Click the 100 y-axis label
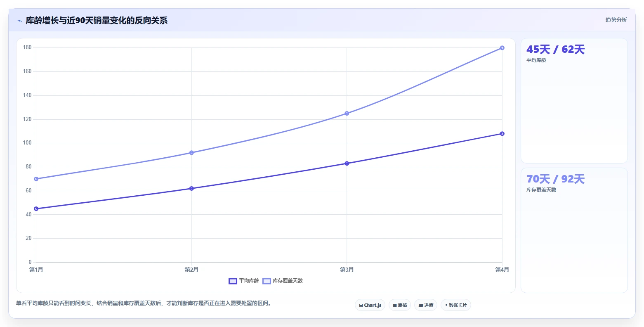Viewport: 644px width, 327px height. click(x=27, y=143)
